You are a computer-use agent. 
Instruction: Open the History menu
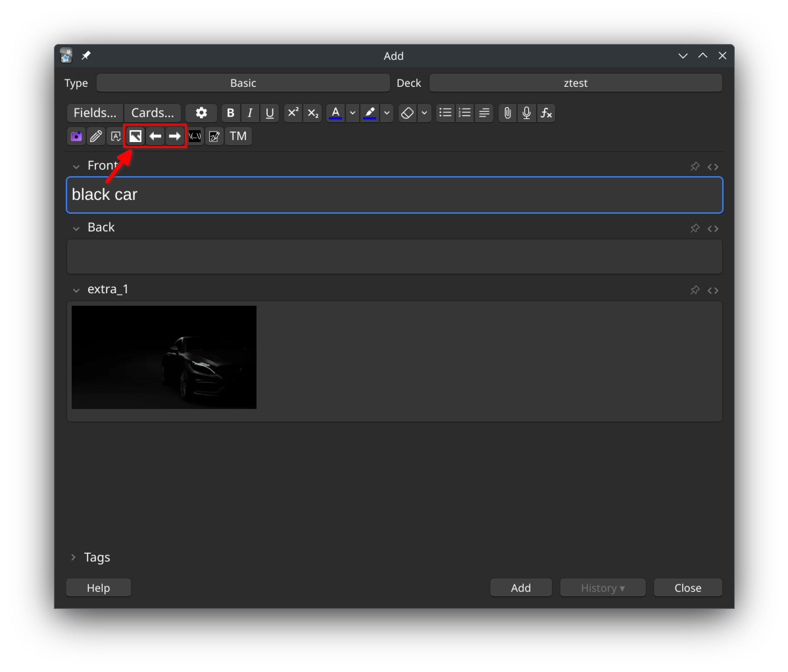pyautogui.click(x=603, y=588)
